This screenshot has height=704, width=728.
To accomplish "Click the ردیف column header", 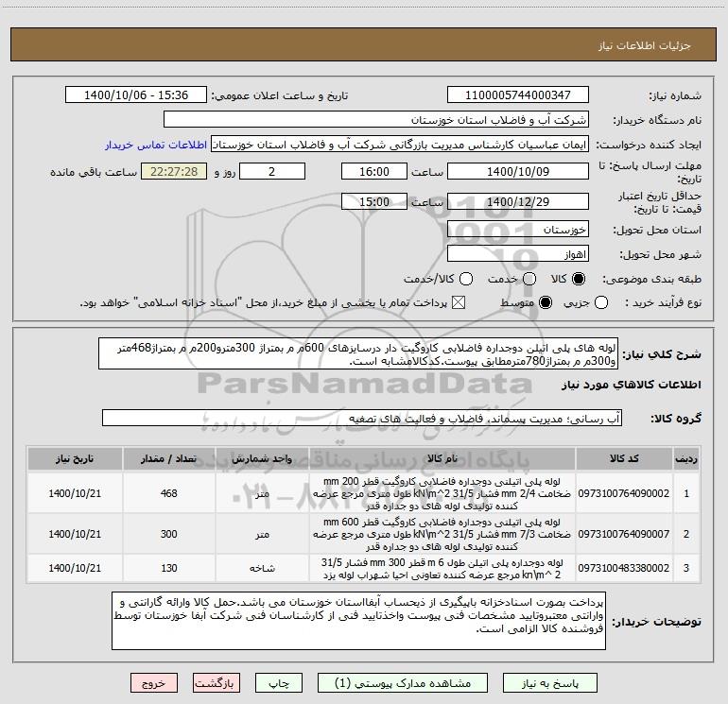I will [x=686, y=458].
